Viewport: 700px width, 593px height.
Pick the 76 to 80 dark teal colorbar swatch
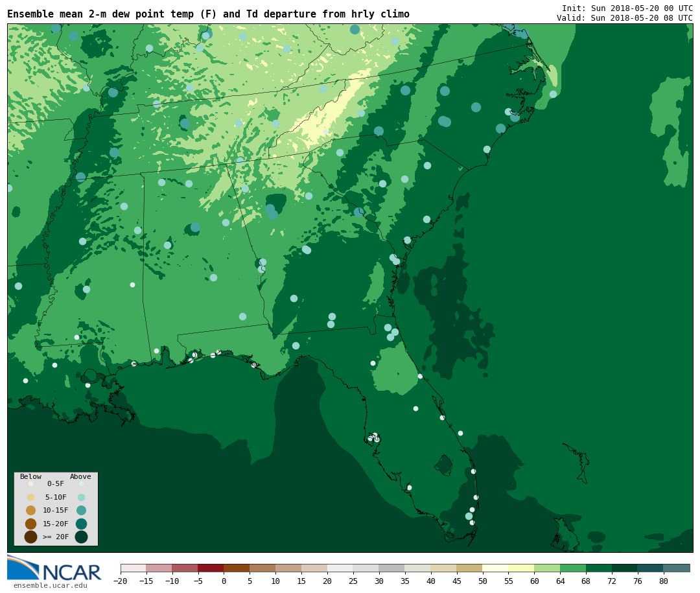coord(651,568)
